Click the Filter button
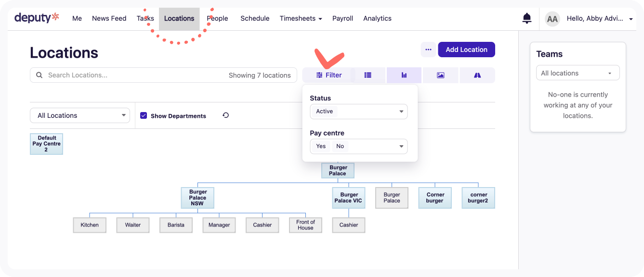The height and width of the screenshot is (277, 644). [x=329, y=75]
